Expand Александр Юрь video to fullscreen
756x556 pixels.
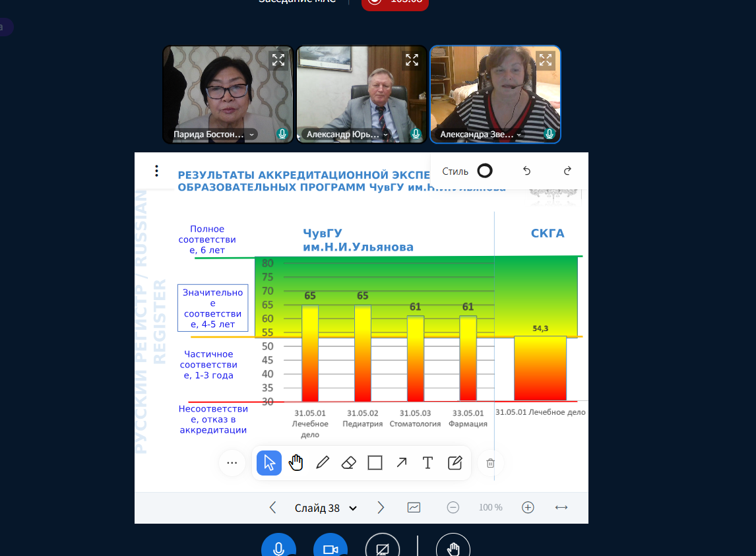(412, 60)
